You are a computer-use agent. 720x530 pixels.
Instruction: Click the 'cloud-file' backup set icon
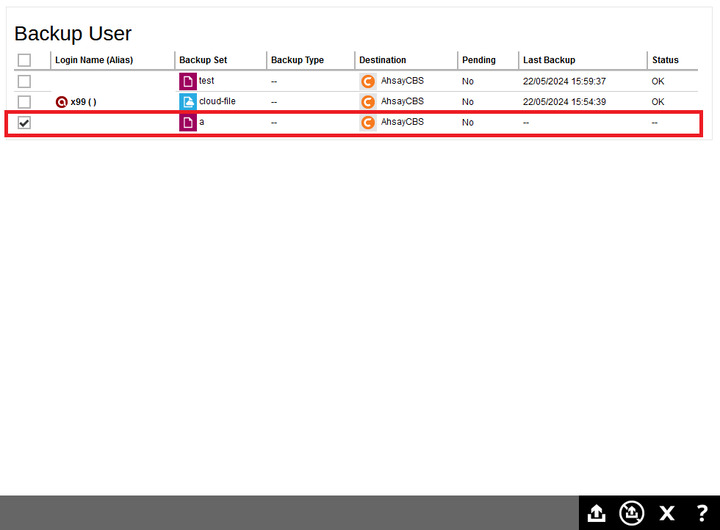pyautogui.click(x=188, y=102)
